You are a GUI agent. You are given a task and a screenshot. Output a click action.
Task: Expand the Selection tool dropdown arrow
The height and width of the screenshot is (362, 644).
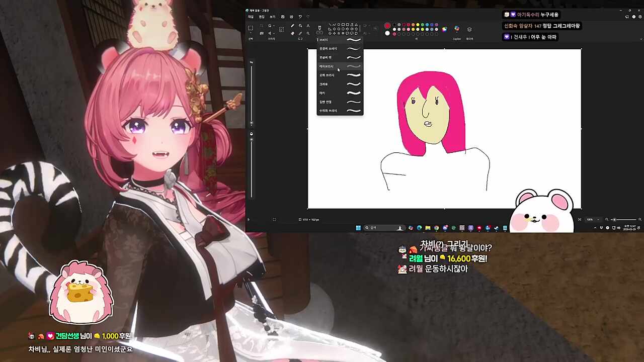[x=251, y=33]
